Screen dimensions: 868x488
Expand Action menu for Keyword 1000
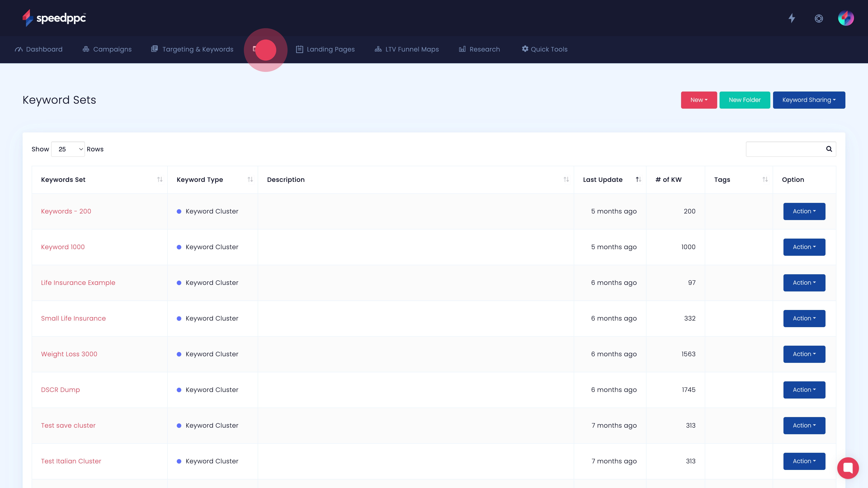(804, 247)
